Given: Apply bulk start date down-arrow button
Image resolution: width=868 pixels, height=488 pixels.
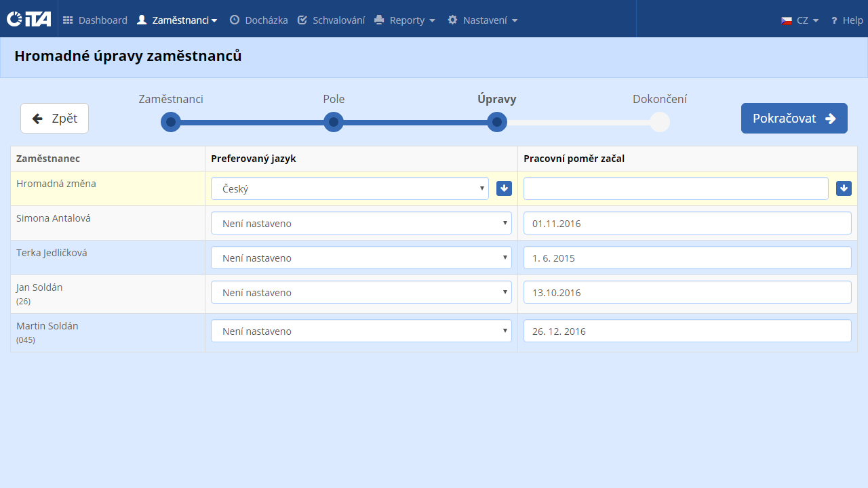Looking at the screenshot, I should tap(844, 188).
